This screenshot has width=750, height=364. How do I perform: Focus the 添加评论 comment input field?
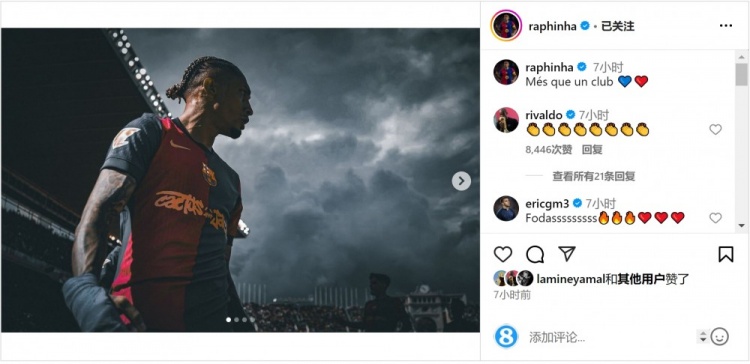coord(612,337)
